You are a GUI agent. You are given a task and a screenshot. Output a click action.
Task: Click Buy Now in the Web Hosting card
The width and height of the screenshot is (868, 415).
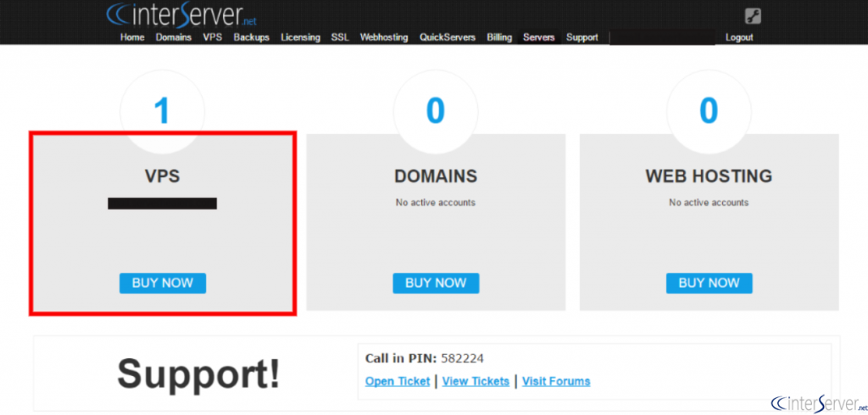click(x=709, y=283)
